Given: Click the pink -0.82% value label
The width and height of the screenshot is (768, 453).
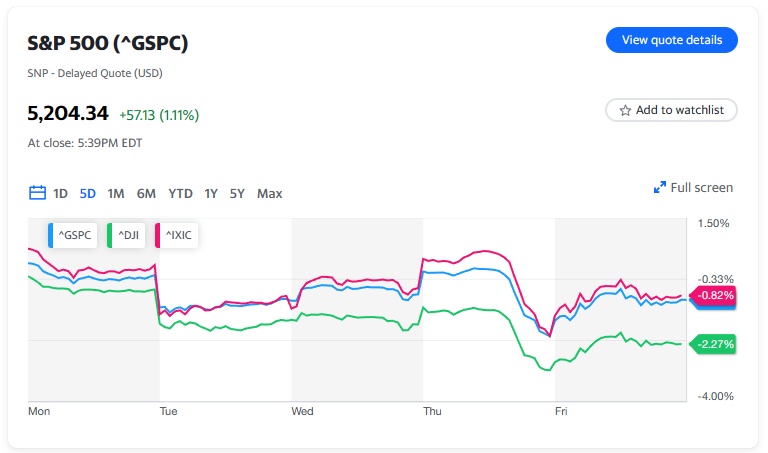Looking at the screenshot, I should click(716, 295).
